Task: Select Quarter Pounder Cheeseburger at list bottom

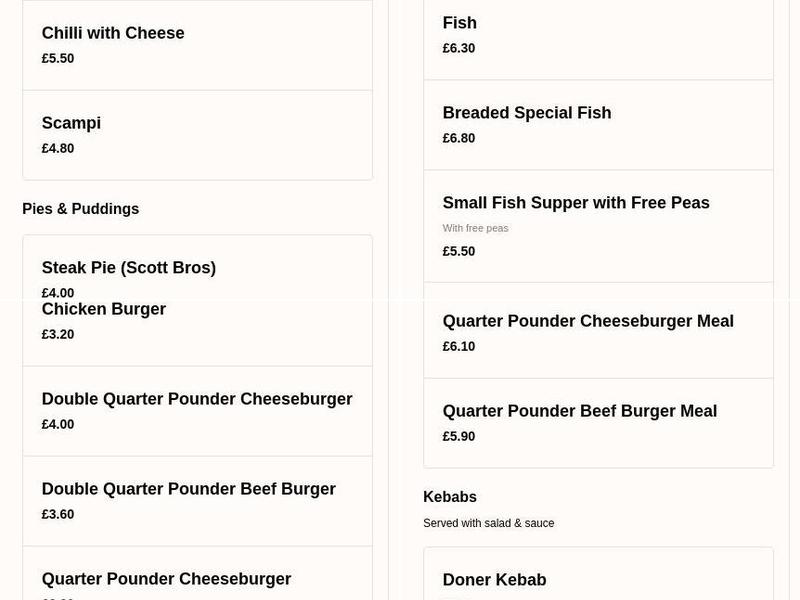Action: click(166, 579)
